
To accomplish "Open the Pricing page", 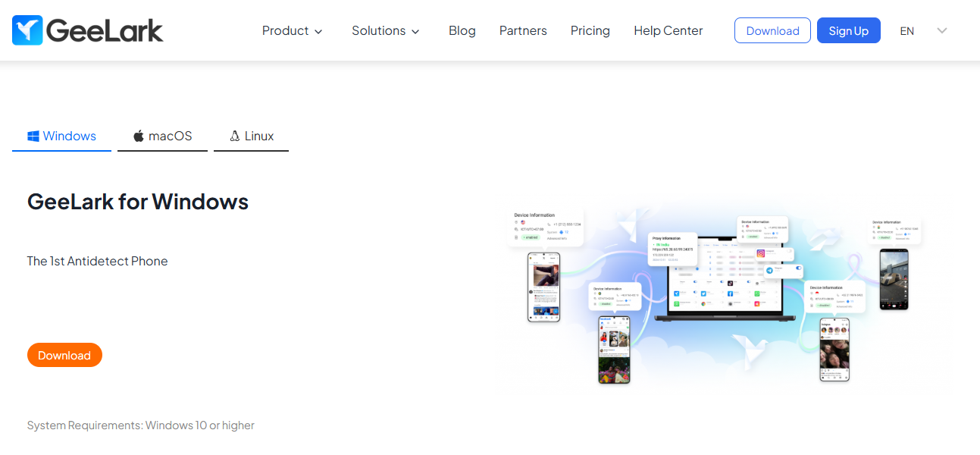I will click(590, 31).
